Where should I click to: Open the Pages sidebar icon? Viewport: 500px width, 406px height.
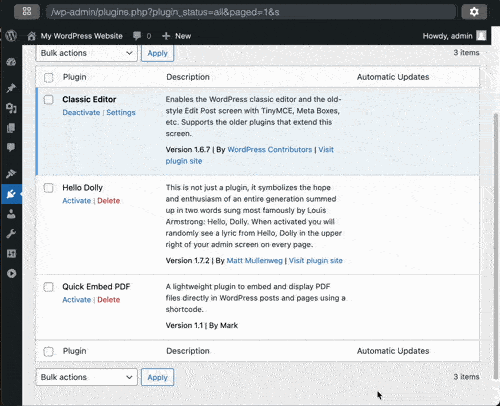(11, 128)
